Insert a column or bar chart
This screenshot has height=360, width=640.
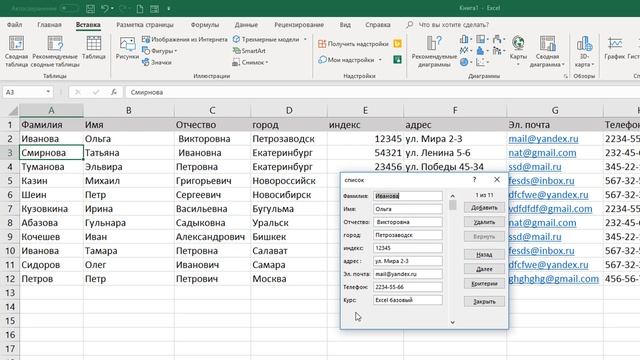[x=464, y=40]
